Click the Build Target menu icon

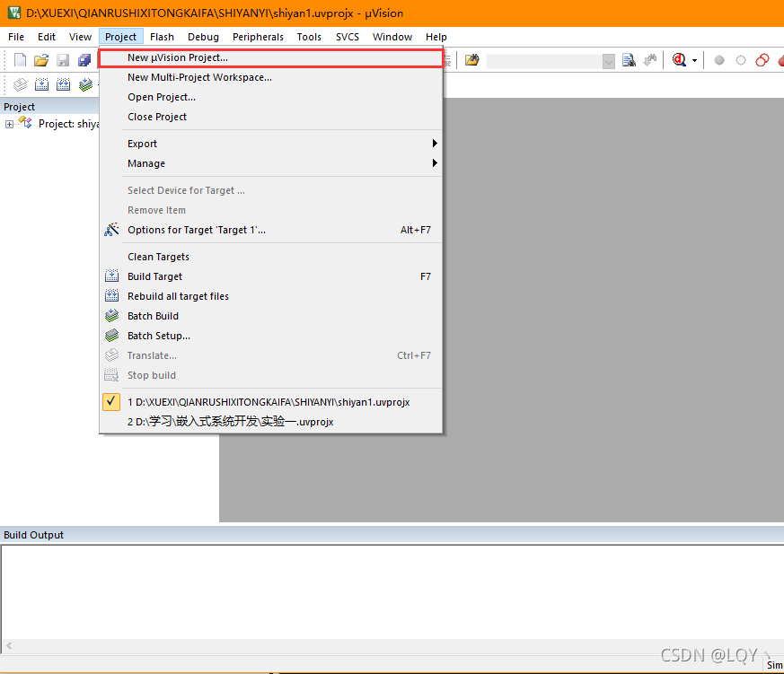(111, 276)
